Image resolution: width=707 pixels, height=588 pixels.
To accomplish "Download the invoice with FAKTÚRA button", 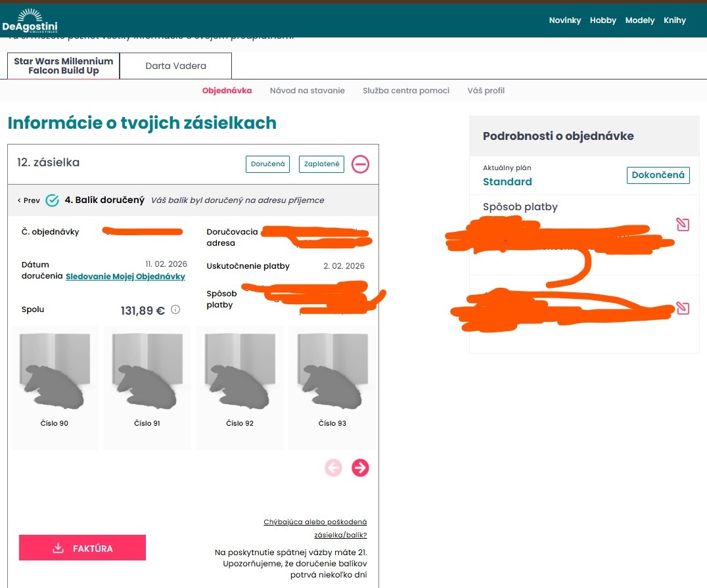I will 82,548.
